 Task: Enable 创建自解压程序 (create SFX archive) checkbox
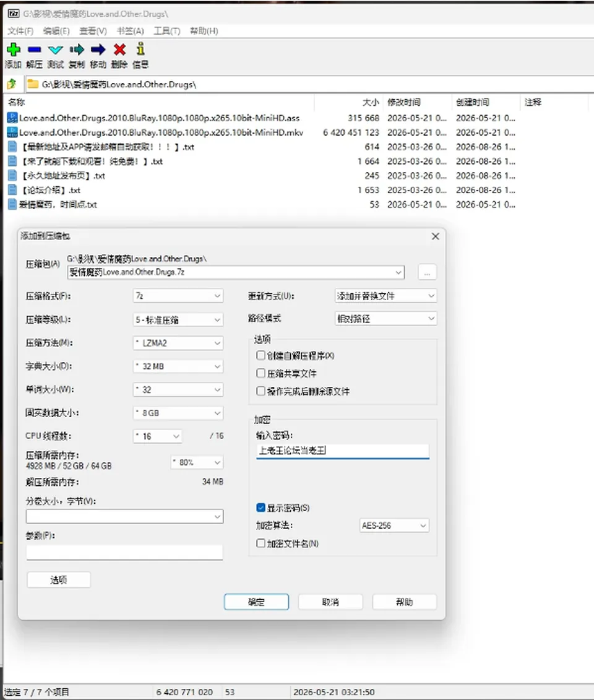pyautogui.click(x=260, y=355)
